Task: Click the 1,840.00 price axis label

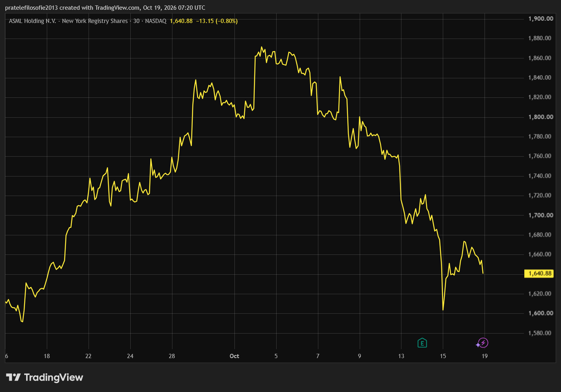Action: (540, 78)
